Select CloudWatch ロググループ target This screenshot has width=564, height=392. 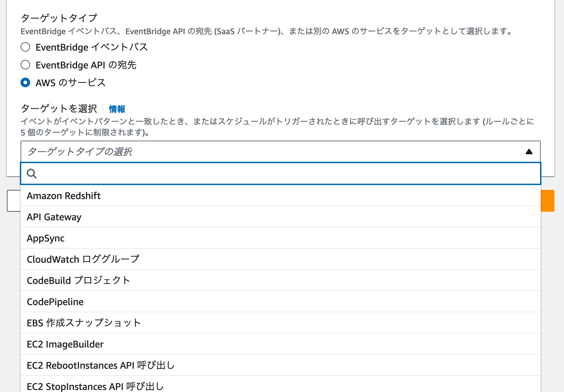[281, 259]
